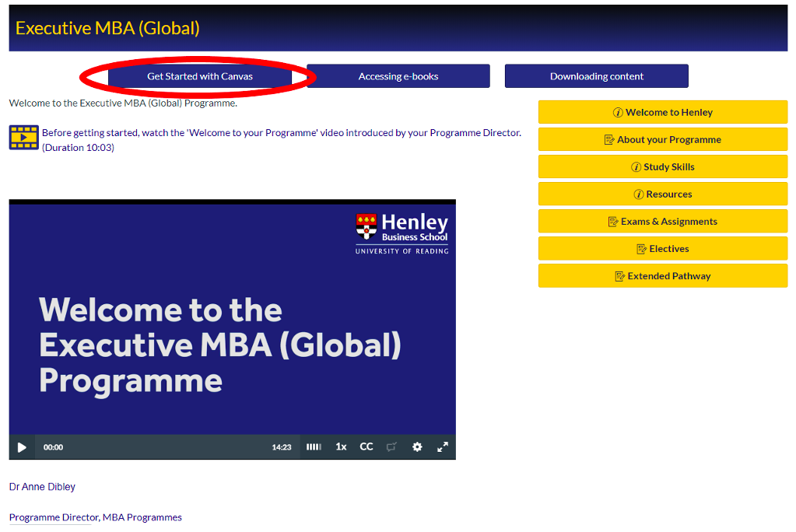Click the Dr Anne Dibley name
Screen dimensions: 796x532
[42, 487]
